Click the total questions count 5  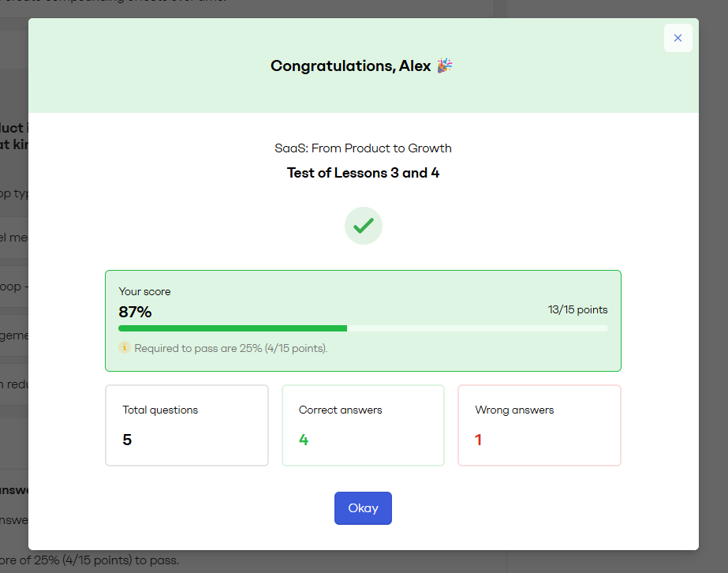(127, 440)
